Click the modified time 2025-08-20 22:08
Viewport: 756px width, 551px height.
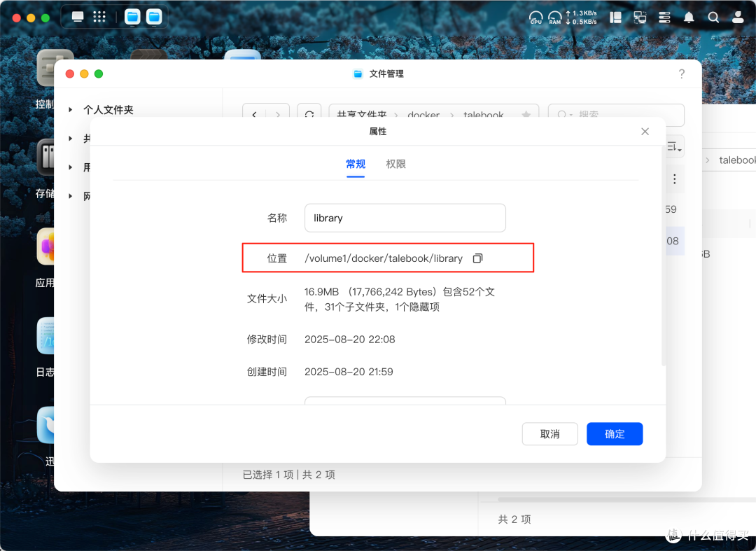click(349, 340)
